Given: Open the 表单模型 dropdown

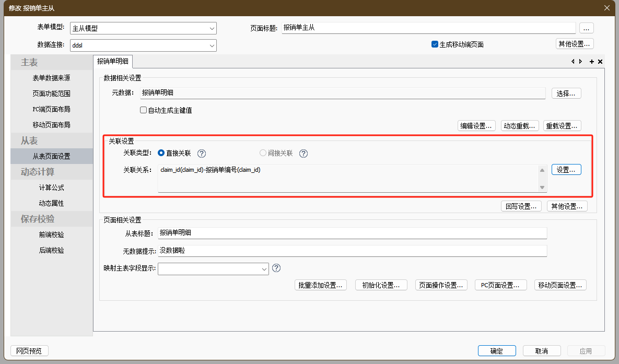Looking at the screenshot, I should tap(212, 29).
